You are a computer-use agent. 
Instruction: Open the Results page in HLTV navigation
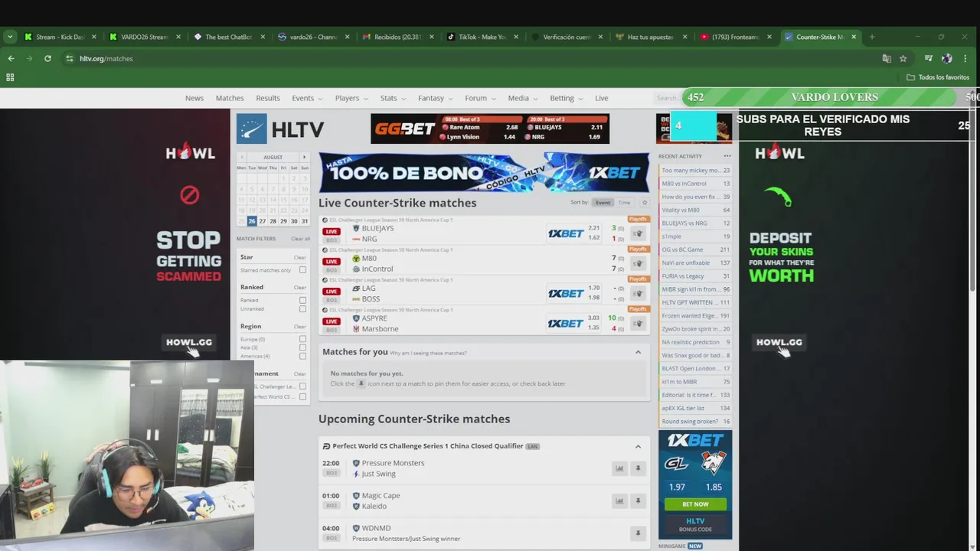268,98
